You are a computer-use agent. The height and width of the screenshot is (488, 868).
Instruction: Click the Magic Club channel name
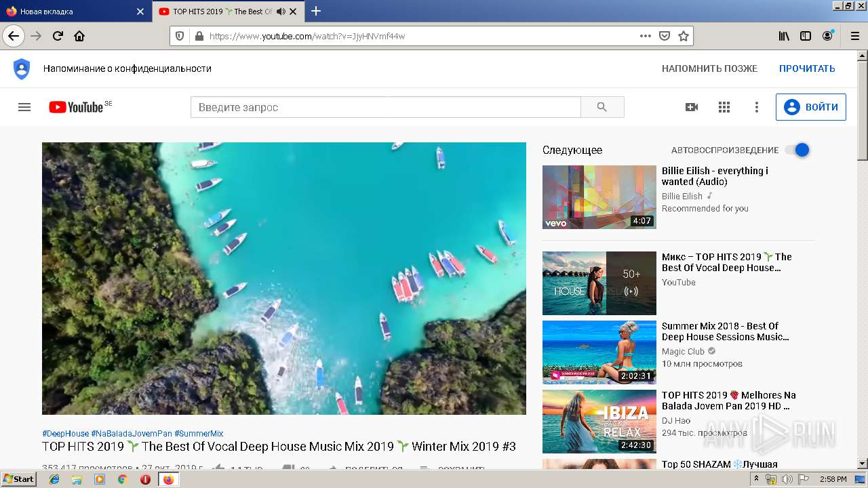(683, 352)
